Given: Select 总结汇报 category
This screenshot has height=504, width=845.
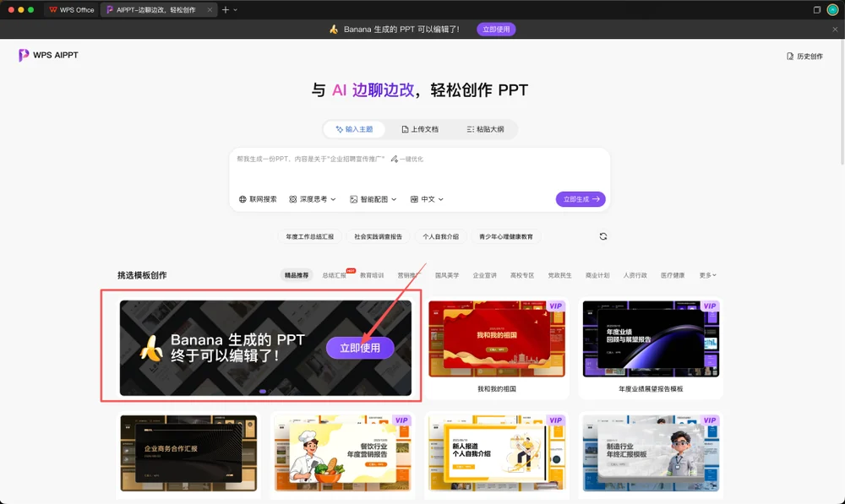Looking at the screenshot, I should (334, 275).
